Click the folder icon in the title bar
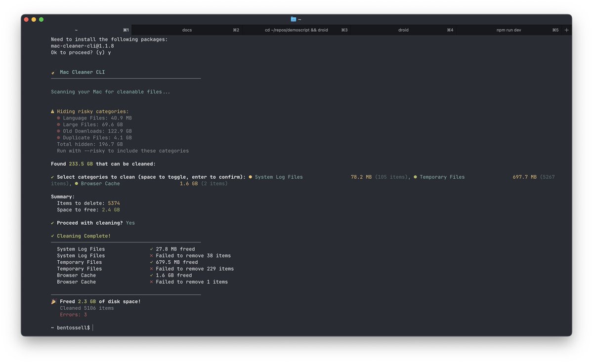 [x=294, y=19]
